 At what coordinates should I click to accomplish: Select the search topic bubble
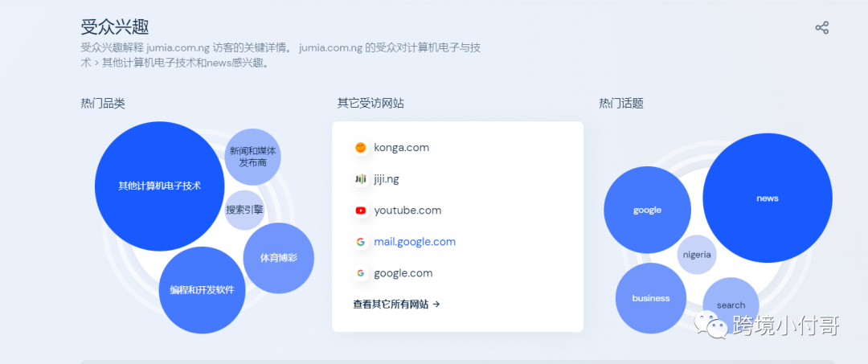pyautogui.click(x=731, y=305)
